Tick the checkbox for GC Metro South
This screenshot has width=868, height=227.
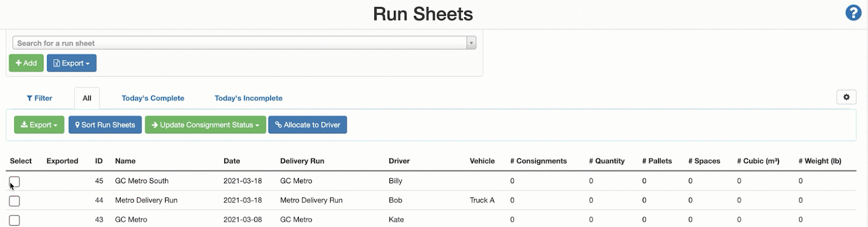(15, 181)
